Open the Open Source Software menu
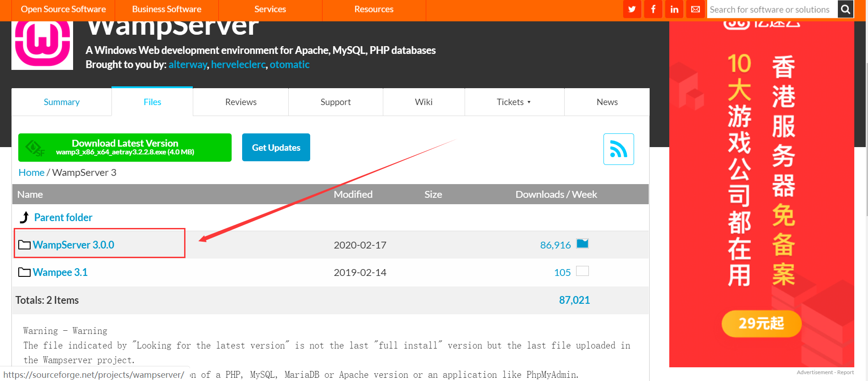The width and height of the screenshot is (868, 381). 63,9
